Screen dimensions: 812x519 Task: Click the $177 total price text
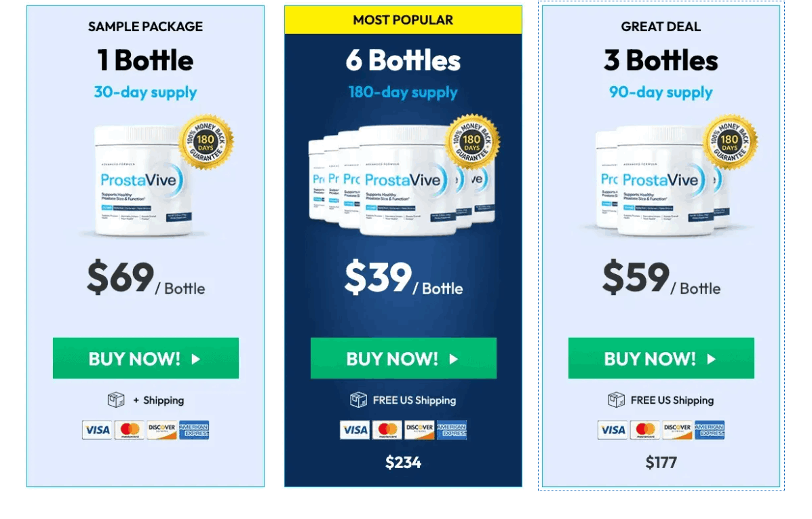[x=661, y=463]
